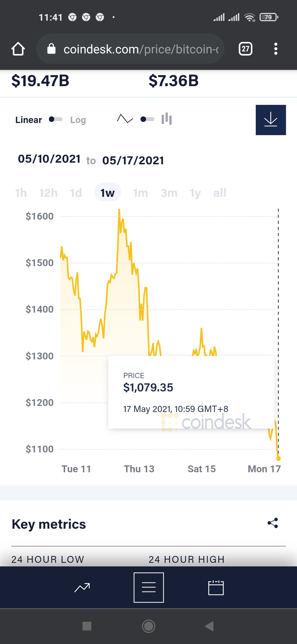Image resolution: width=297 pixels, height=644 pixels.
Task: Select the line chart icon
Action: pyautogui.click(x=125, y=119)
